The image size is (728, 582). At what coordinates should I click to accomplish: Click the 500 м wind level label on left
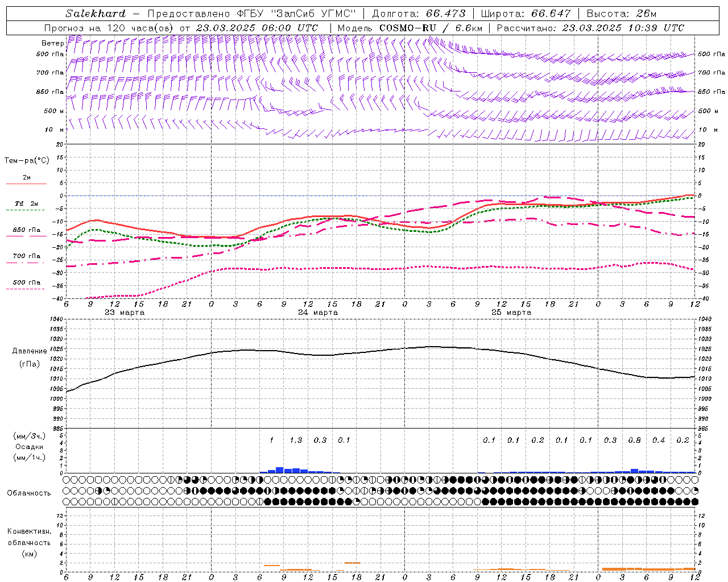tap(54, 111)
